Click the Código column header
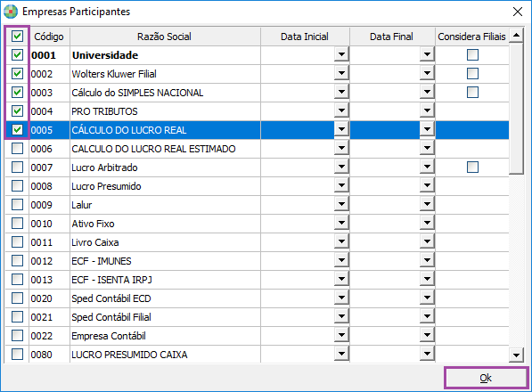 pyautogui.click(x=49, y=37)
